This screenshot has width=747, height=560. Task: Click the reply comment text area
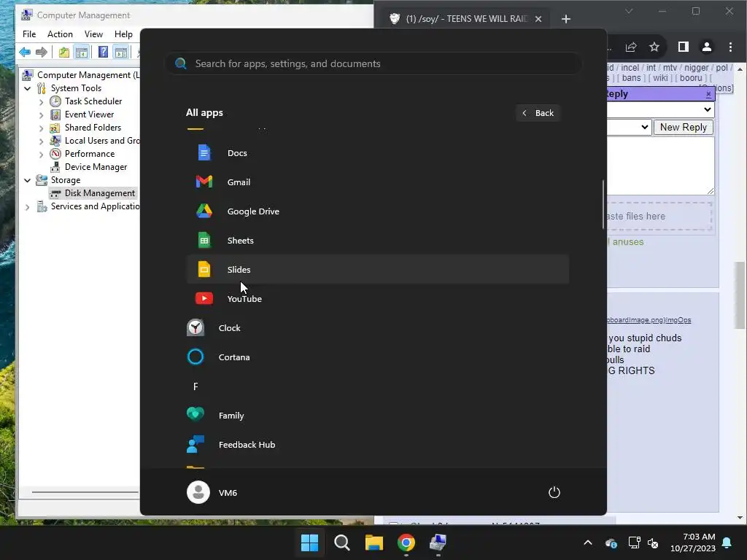(x=660, y=166)
